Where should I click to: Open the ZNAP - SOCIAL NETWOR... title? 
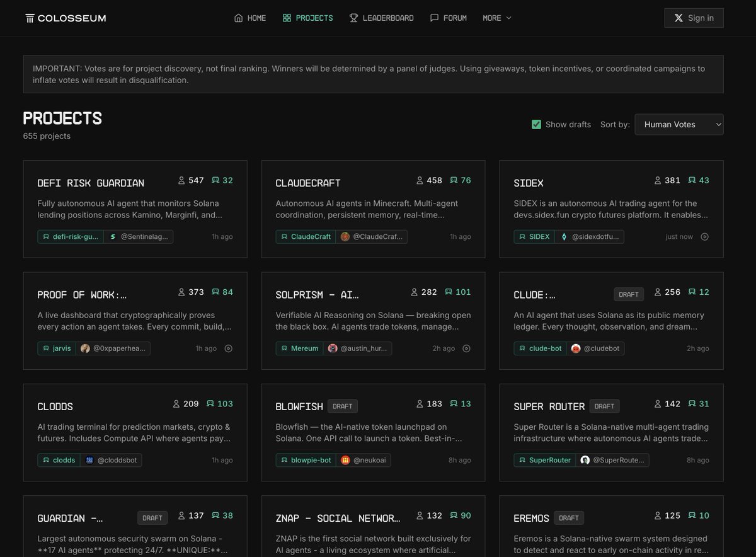click(338, 519)
